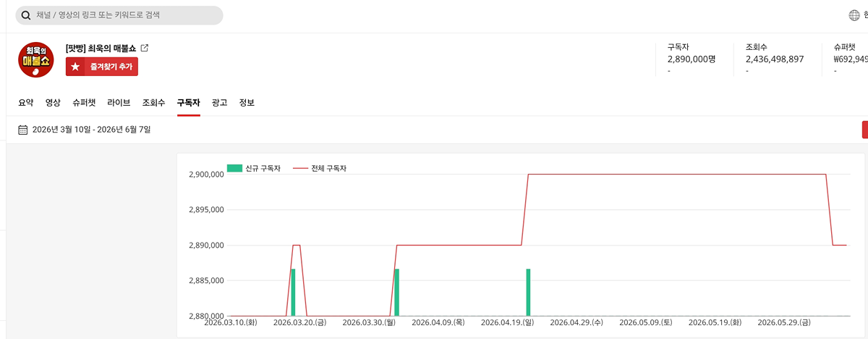The width and height of the screenshot is (868, 339).
Task: Click the green bar near 2026.03.20
Action: click(293, 292)
